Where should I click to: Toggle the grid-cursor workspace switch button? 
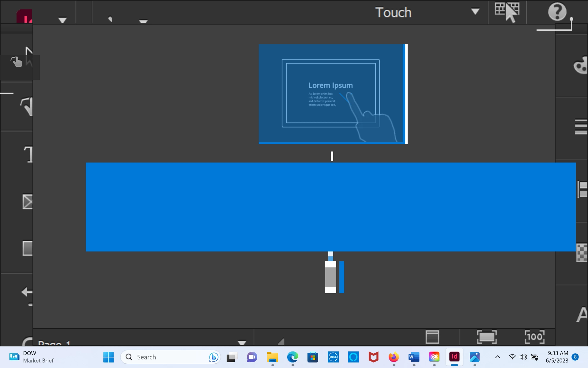507,12
